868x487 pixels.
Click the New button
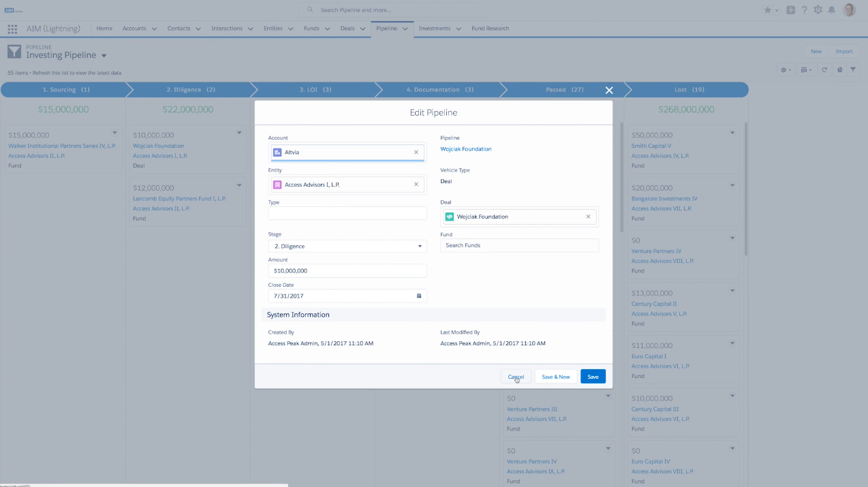(x=816, y=51)
